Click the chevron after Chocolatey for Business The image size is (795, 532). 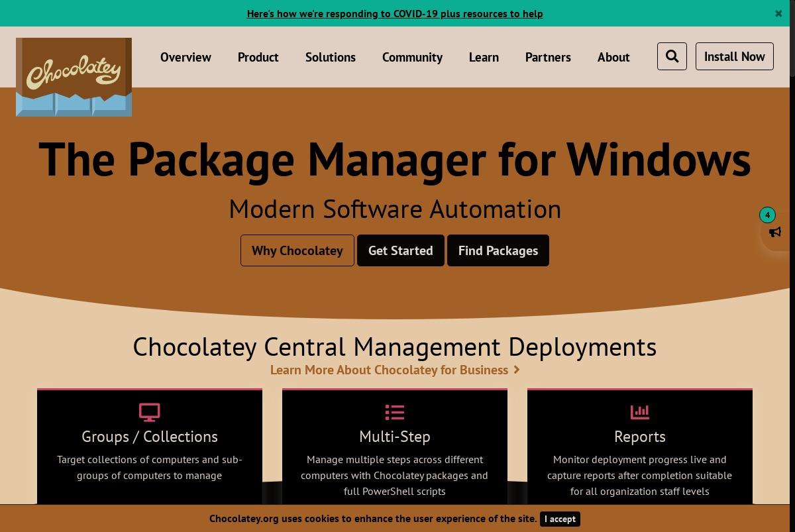[x=517, y=370]
